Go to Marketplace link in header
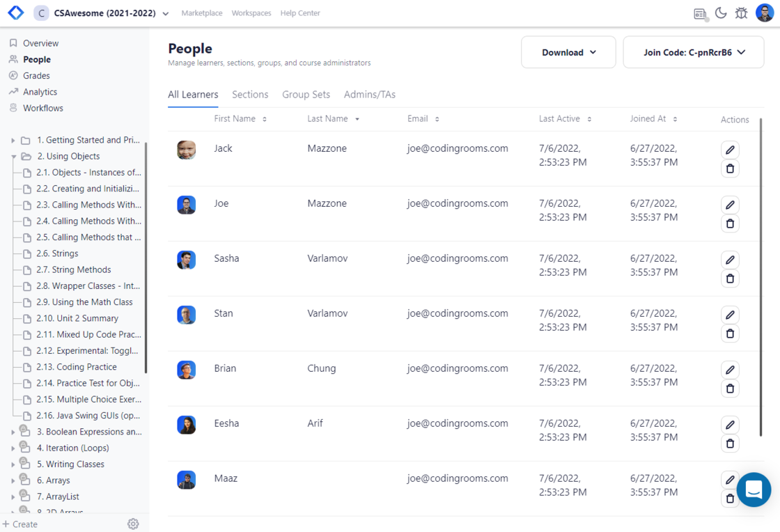 (x=202, y=13)
